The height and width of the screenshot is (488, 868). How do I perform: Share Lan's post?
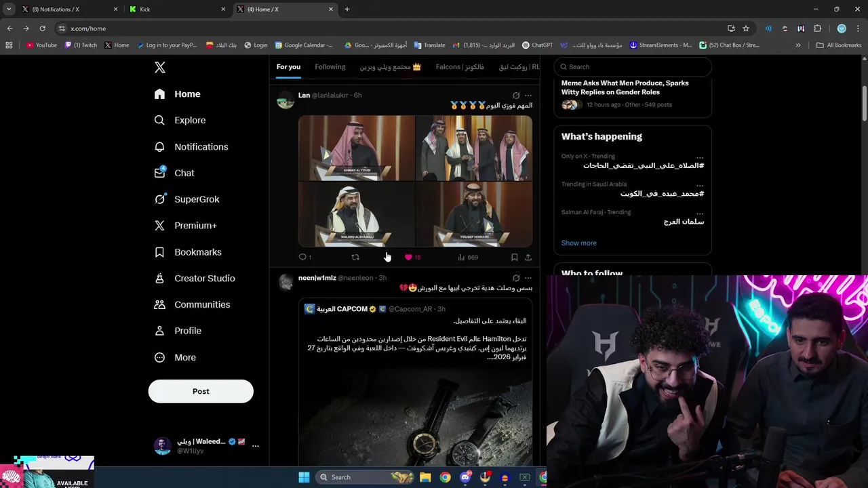coord(528,258)
